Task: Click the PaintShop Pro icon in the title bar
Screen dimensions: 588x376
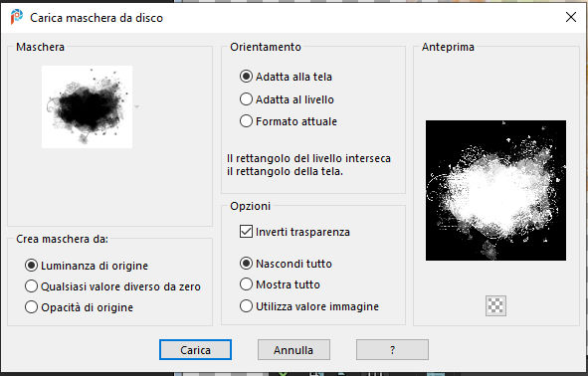Action: pos(17,17)
